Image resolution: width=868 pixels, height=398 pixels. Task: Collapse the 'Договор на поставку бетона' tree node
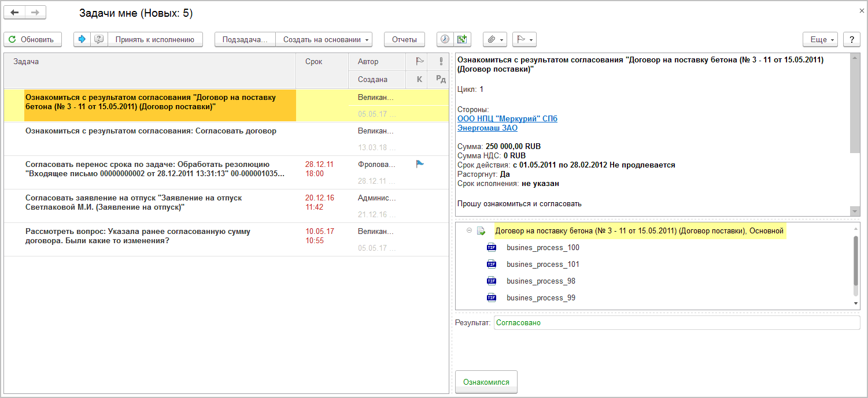click(x=468, y=231)
